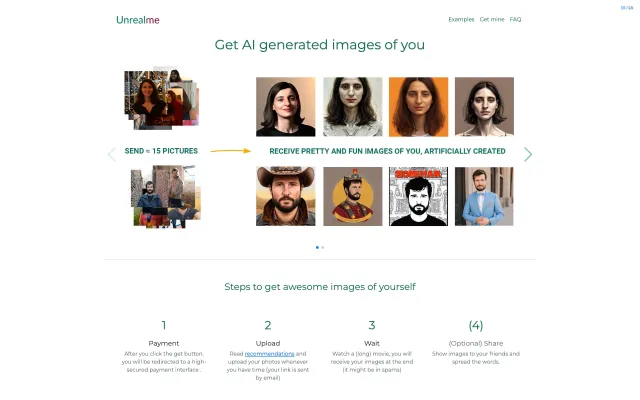Select the second carousel pagination dot
Screen dimensions: 640x400
coord(323,246)
